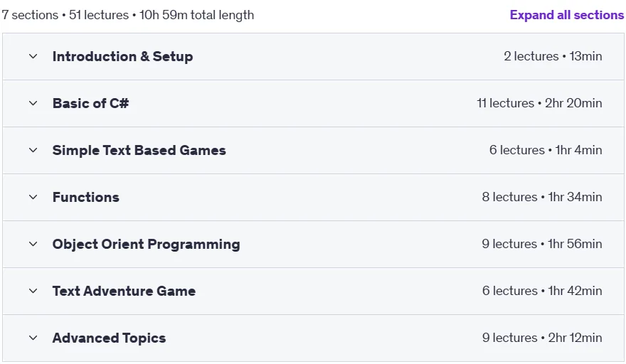
Task: Expand all sections link
Action: point(566,15)
